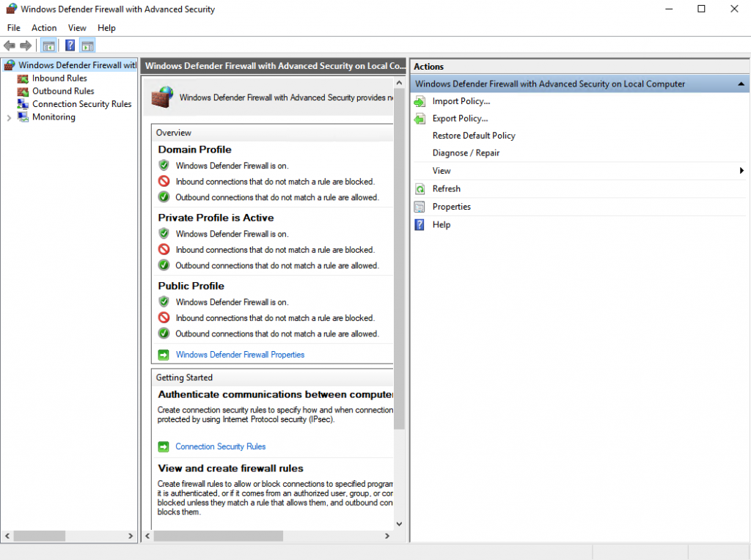Click the firewall brick wall globe icon
This screenshot has width=751, height=560.
coord(162,97)
